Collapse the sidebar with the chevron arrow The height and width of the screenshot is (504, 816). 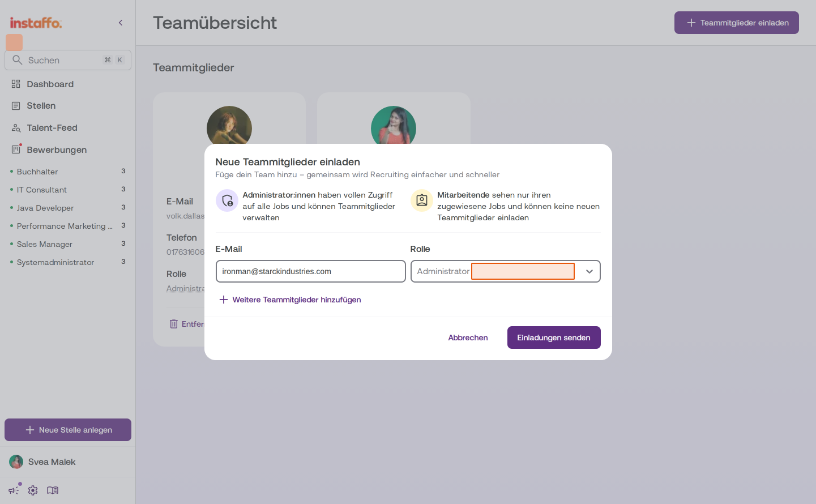point(121,23)
